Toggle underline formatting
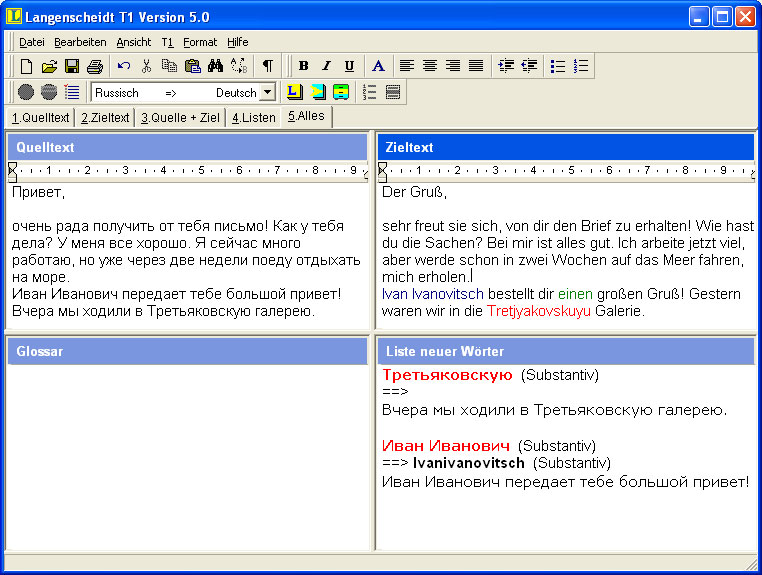762x575 pixels. click(349, 66)
